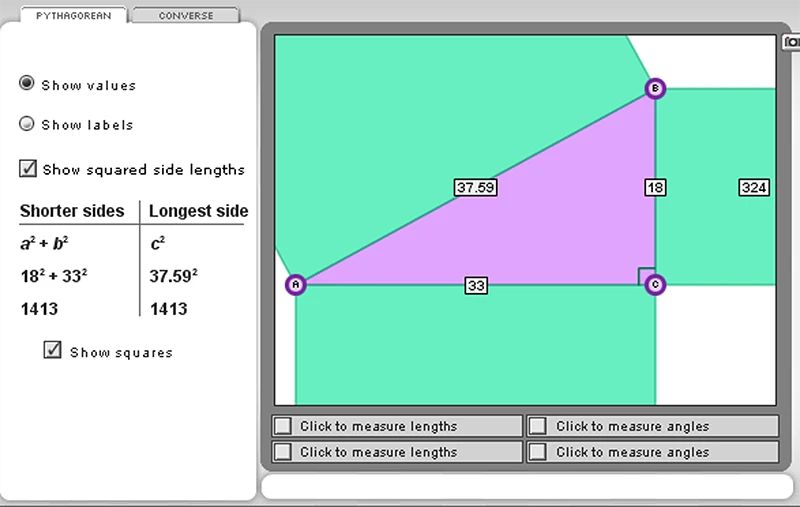The height and width of the screenshot is (507, 800).
Task: Select the Show labels radio button
Action: coord(27,123)
